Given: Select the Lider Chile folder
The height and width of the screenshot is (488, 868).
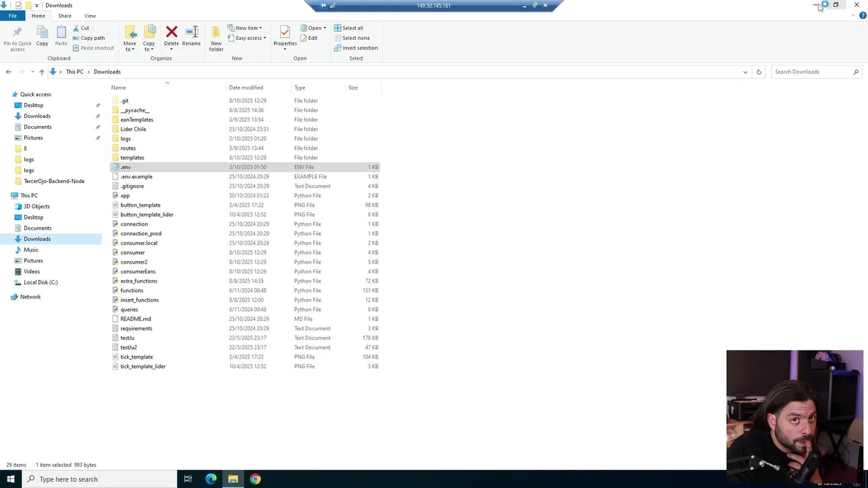Looking at the screenshot, I should click(134, 129).
